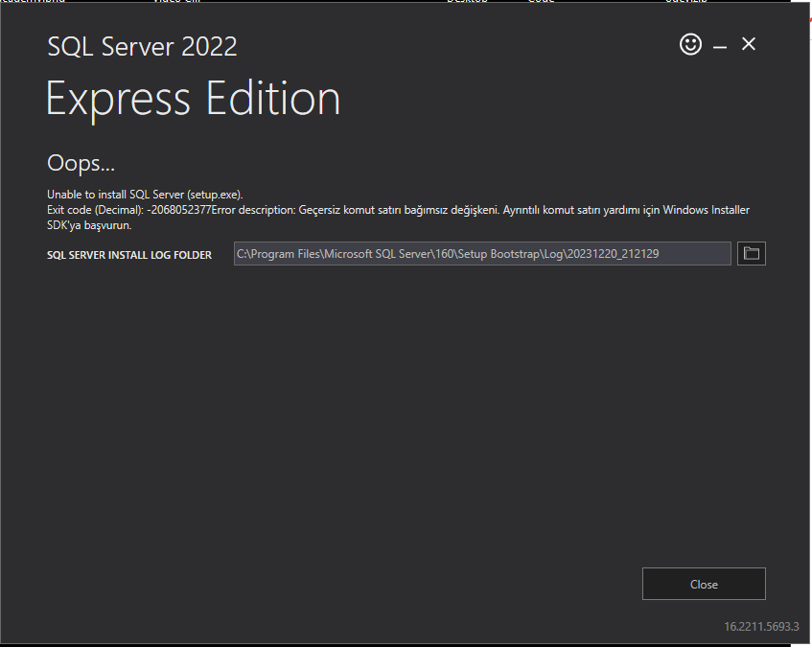This screenshot has height=647, width=812.
Task: Click the SQL Server 2022 title text
Action: (x=142, y=45)
